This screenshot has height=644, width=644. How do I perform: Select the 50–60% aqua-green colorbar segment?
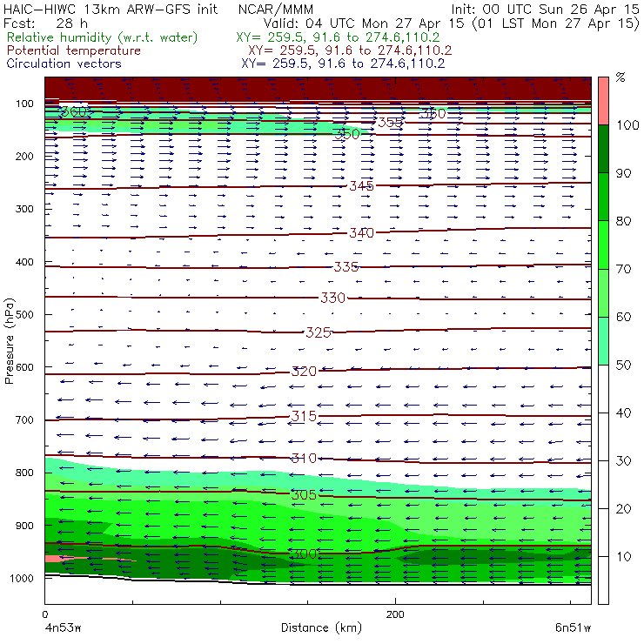tap(603, 341)
